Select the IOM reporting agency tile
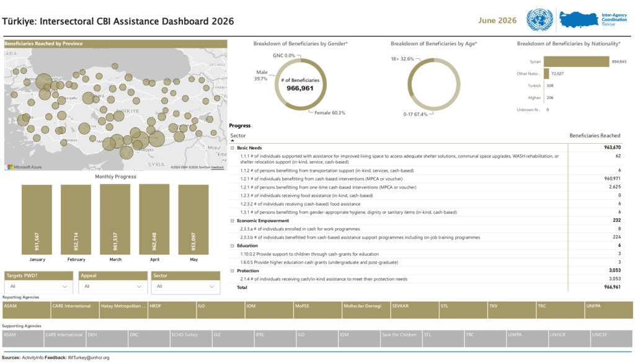The image size is (635, 364). tap(269, 310)
